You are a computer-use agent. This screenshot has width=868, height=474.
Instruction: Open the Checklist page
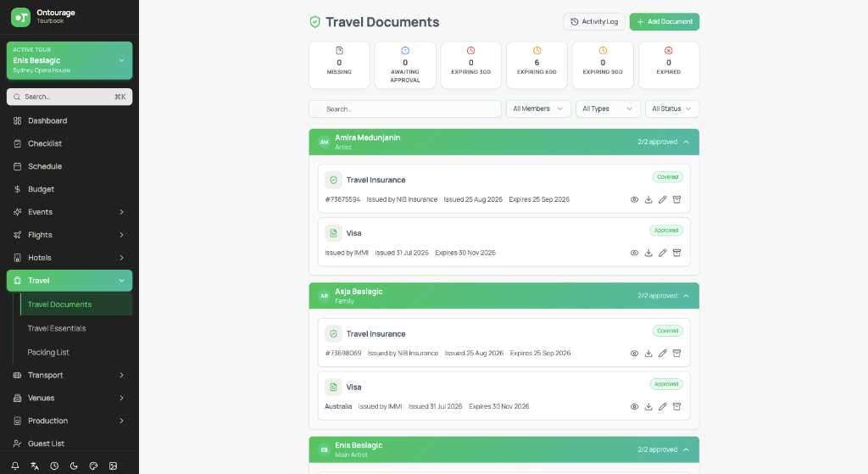point(70,143)
